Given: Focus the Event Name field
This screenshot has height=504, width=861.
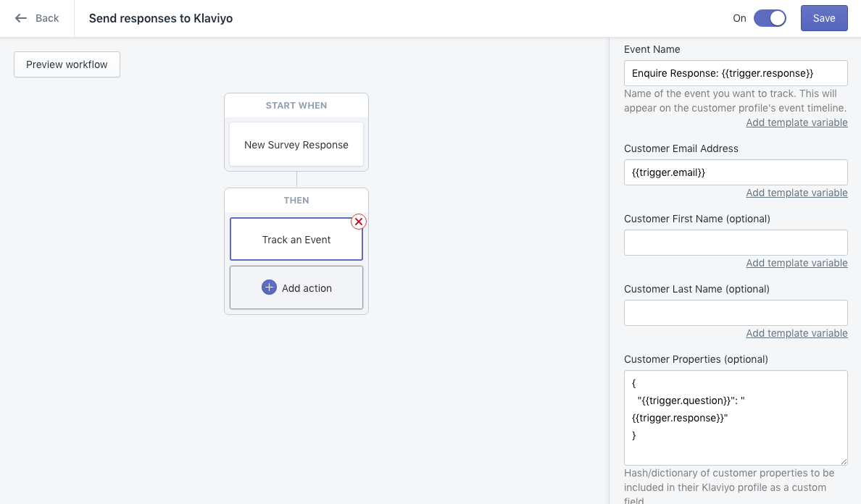Looking at the screenshot, I should point(735,73).
